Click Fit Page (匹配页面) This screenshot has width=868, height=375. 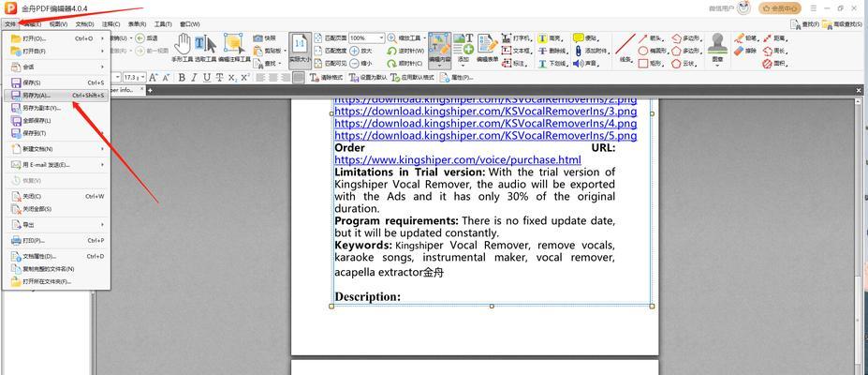[331, 38]
